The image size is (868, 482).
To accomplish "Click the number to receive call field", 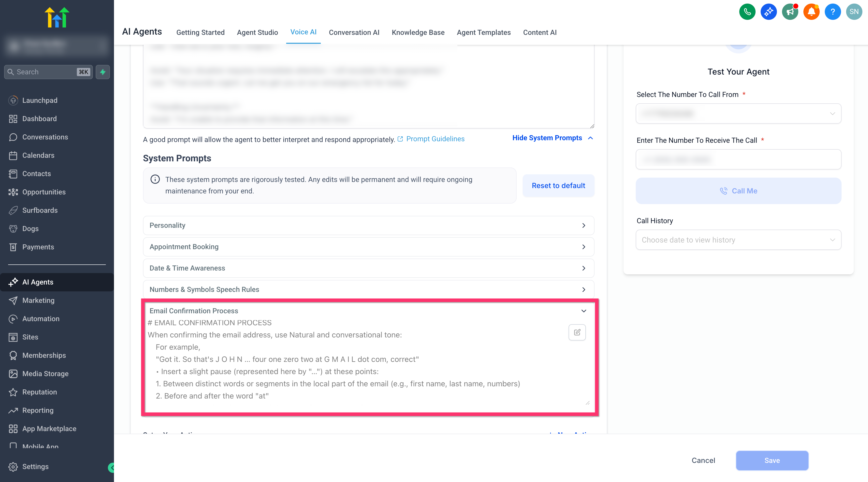I will click(x=738, y=159).
